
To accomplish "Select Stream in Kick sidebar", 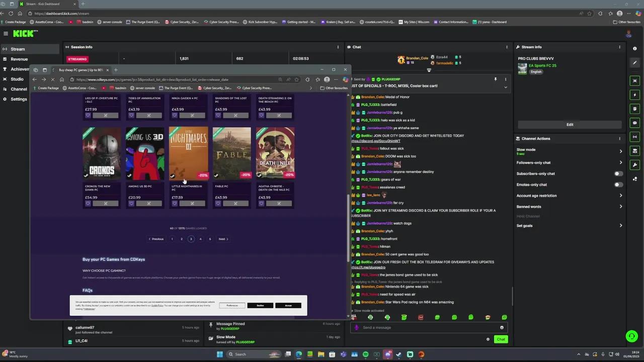I will click(x=30, y=49).
